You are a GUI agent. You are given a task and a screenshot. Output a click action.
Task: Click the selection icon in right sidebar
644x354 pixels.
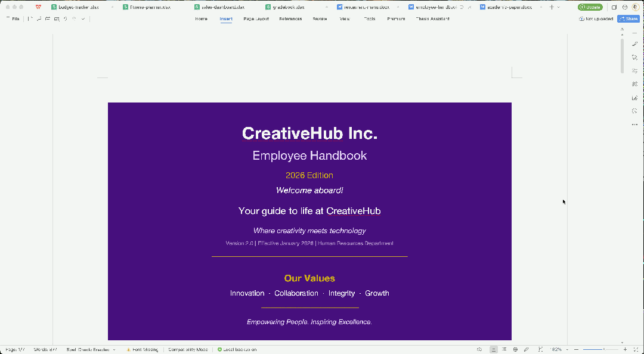(634, 57)
